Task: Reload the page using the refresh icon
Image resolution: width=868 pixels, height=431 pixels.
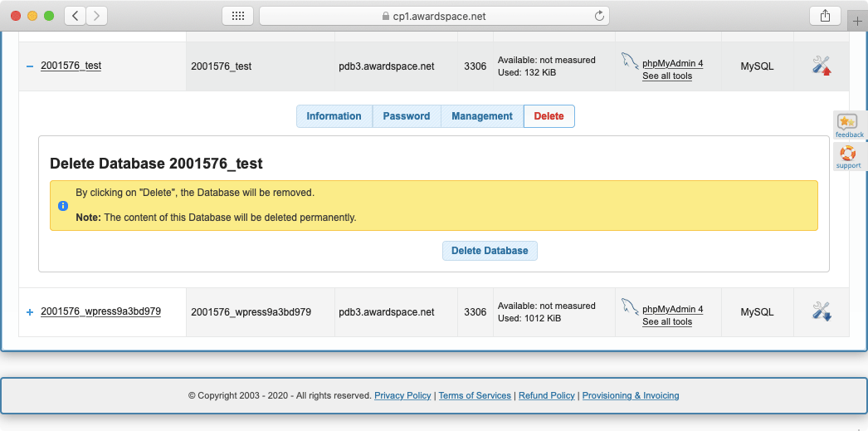Action: coord(599,16)
